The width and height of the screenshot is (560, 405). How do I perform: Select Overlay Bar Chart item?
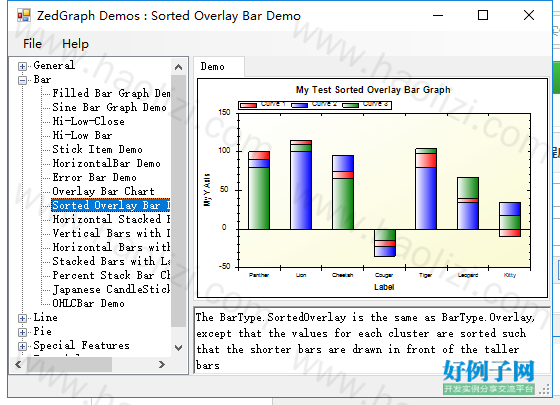103,191
